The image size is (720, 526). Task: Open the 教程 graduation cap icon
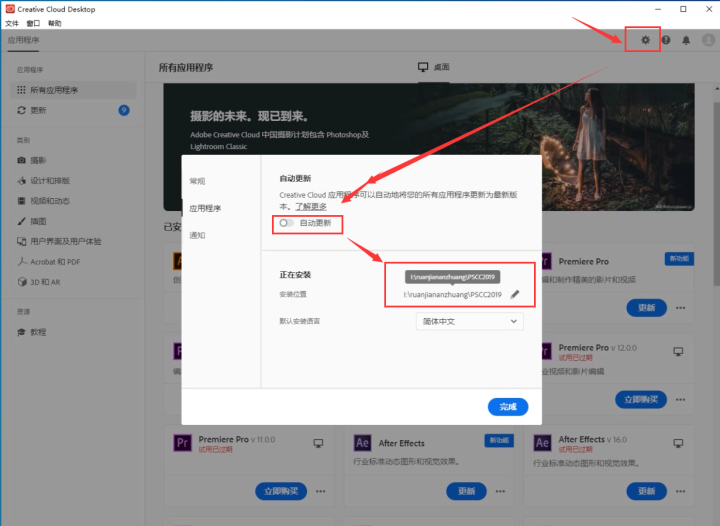pos(21,332)
